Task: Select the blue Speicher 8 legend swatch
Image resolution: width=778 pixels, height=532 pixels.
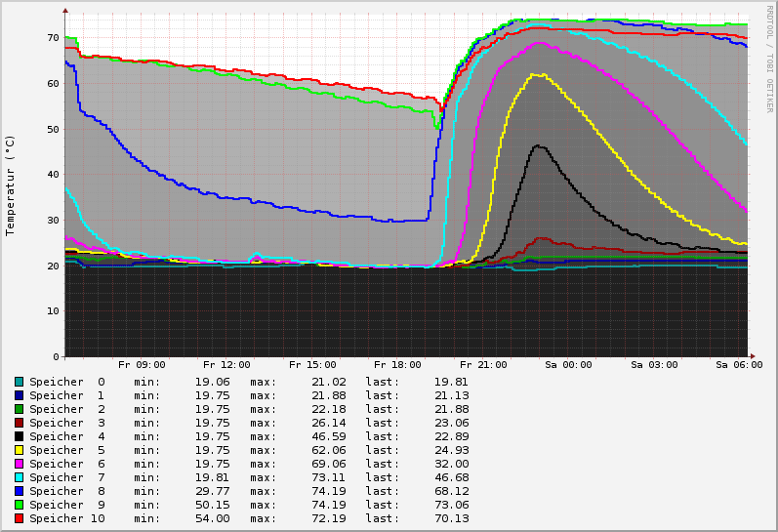Action: [19, 491]
